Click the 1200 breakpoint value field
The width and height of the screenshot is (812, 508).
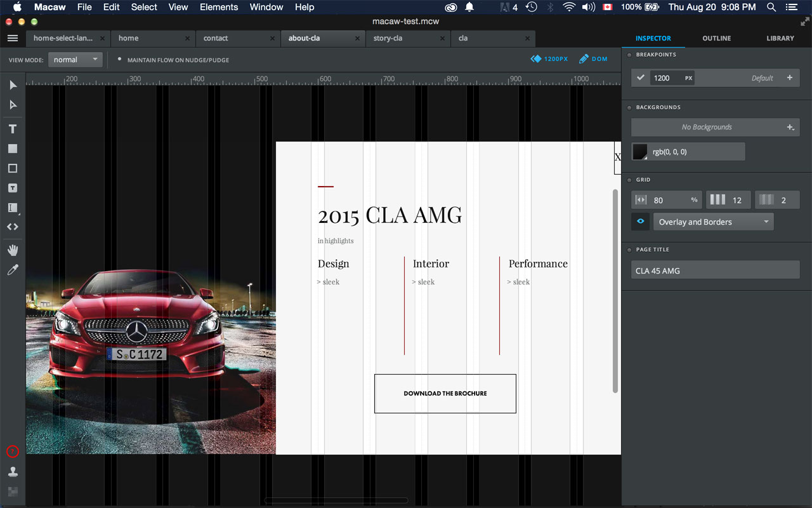(672, 77)
